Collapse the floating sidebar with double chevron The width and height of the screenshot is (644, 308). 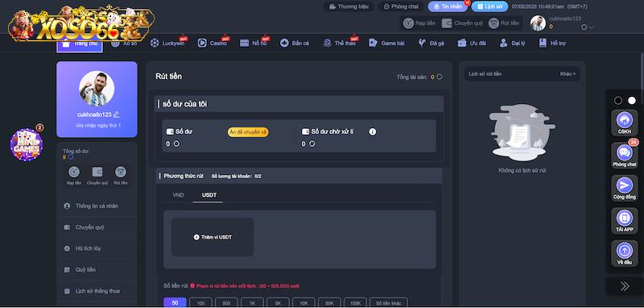(x=625, y=286)
